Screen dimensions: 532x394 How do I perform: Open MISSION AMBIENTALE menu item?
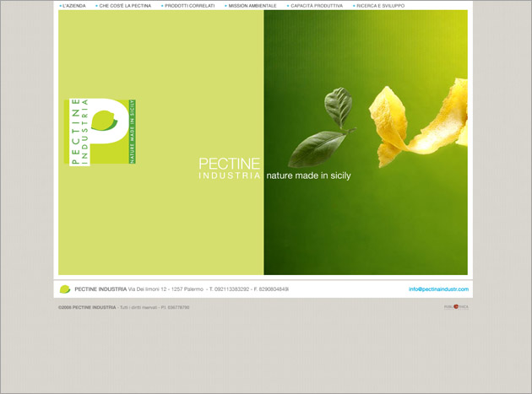point(252,6)
